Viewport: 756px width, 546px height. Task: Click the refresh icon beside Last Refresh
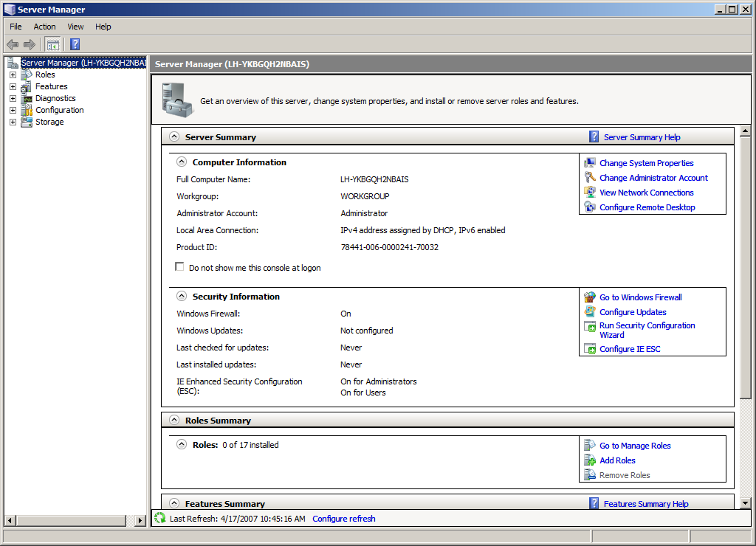tap(160, 519)
